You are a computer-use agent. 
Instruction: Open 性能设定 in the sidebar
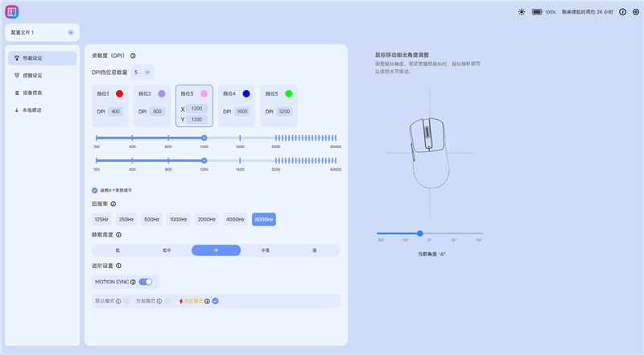tap(43, 58)
